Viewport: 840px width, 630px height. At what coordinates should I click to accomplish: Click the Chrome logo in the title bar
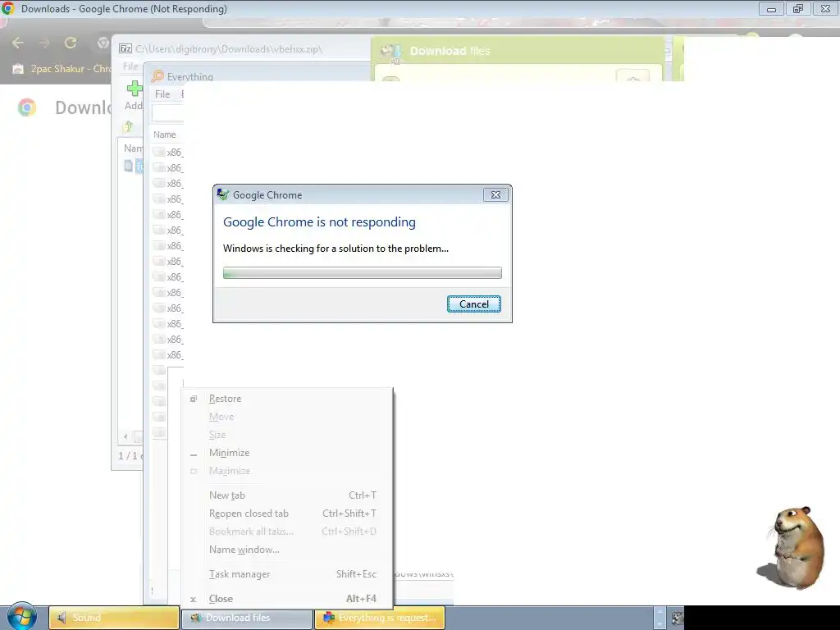click(x=8, y=8)
